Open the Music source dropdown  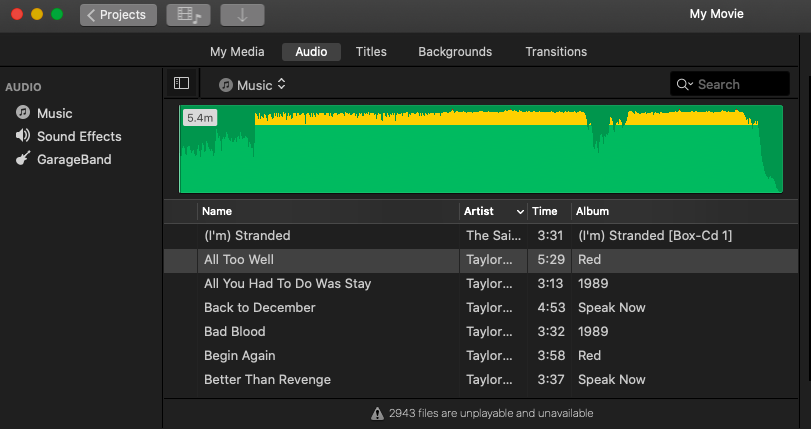pyautogui.click(x=254, y=85)
